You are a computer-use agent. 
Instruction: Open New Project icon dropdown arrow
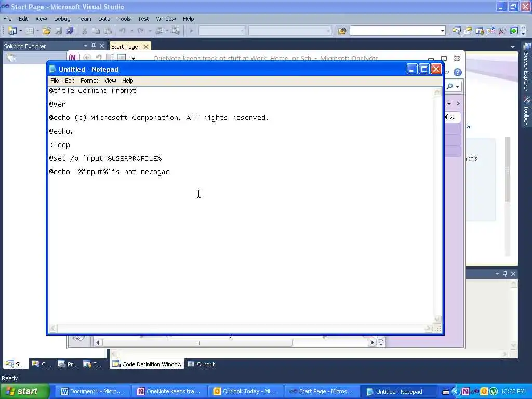[x=21, y=31]
